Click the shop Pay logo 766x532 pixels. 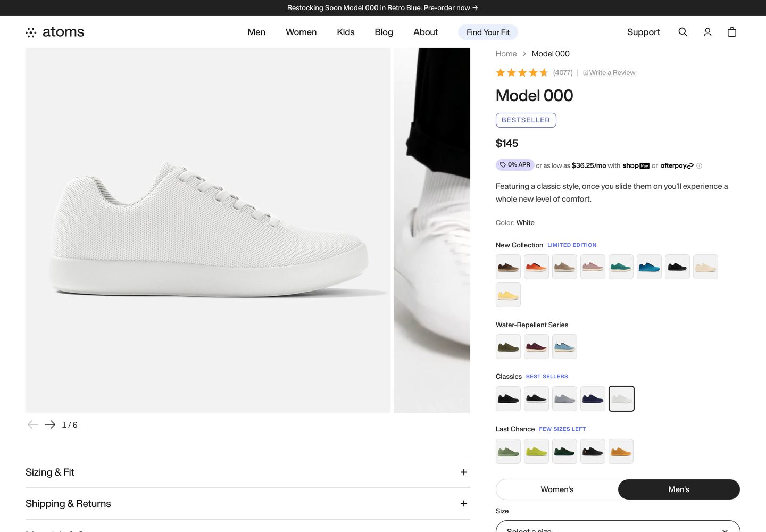point(636,166)
